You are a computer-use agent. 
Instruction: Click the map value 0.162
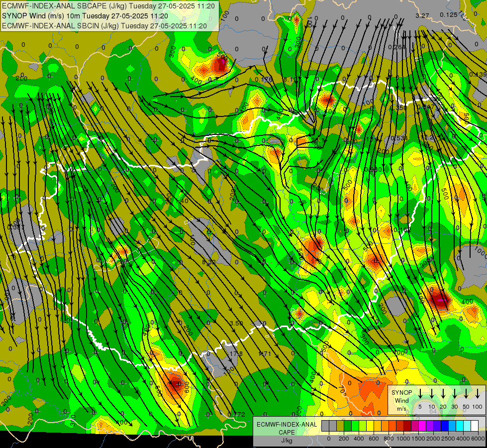pos(402,230)
